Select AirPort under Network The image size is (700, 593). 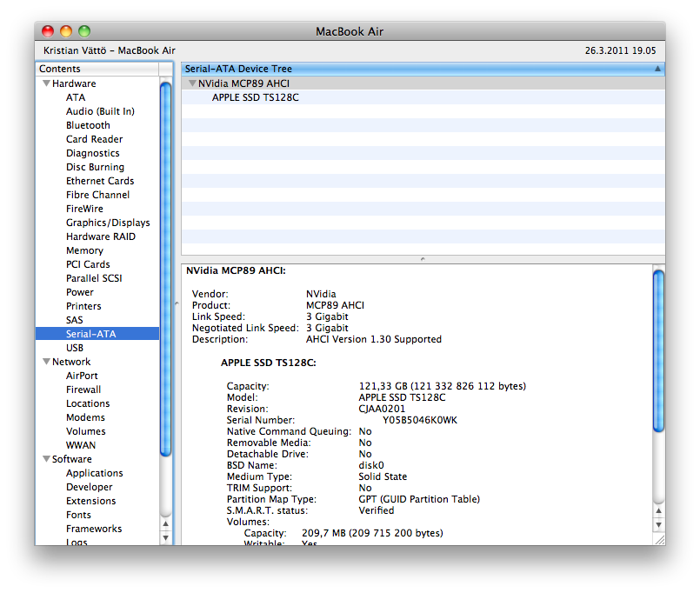tap(82, 376)
